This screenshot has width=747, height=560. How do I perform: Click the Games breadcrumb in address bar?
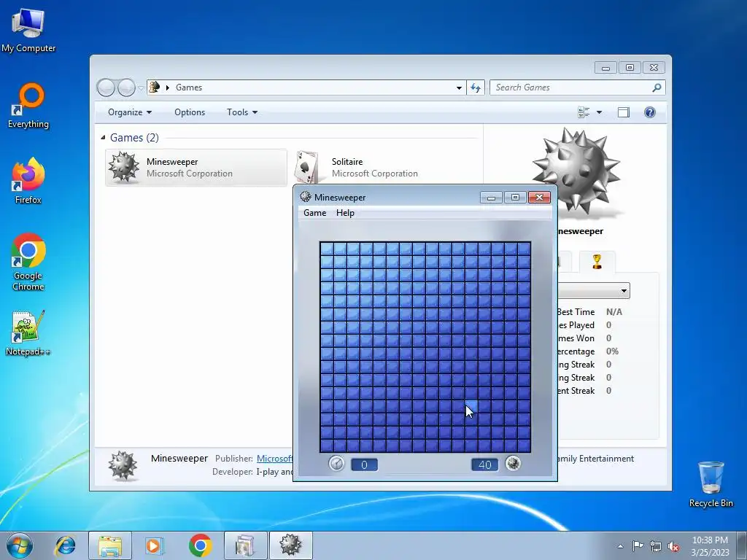[189, 87]
